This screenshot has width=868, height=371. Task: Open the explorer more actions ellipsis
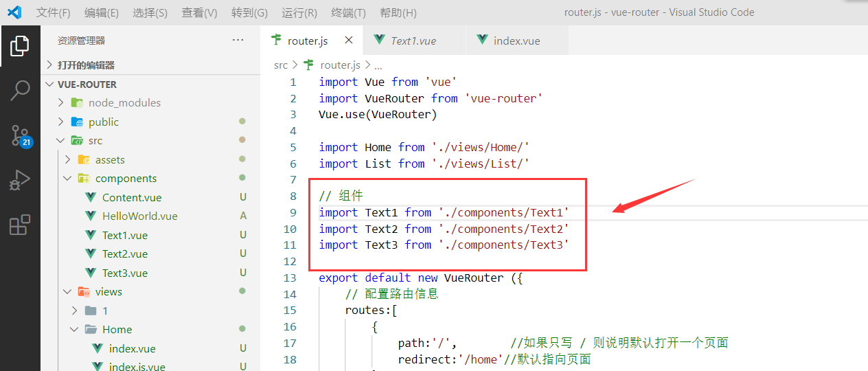(238, 41)
